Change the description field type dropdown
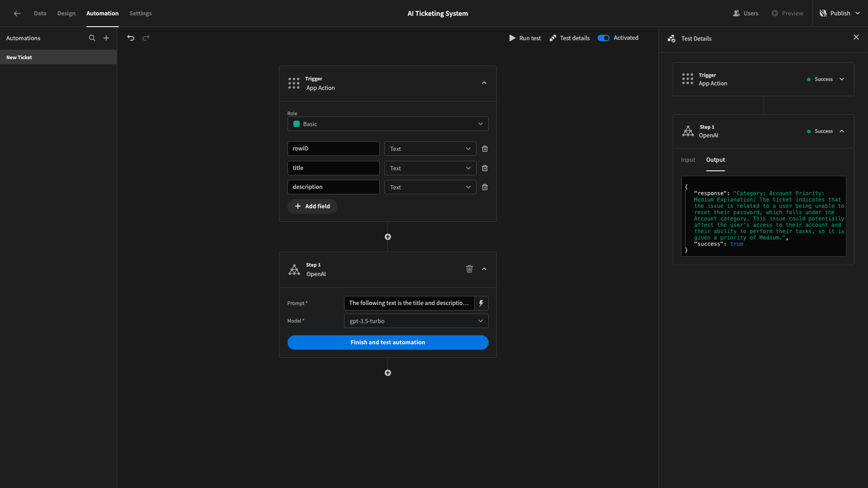Image resolution: width=868 pixels, height=488 pixels. coord(430,187)
